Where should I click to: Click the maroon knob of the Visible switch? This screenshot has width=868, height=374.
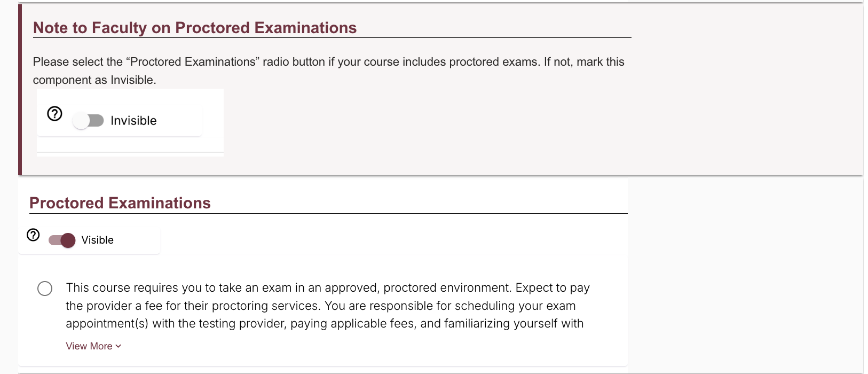click(x=68, y=240)
